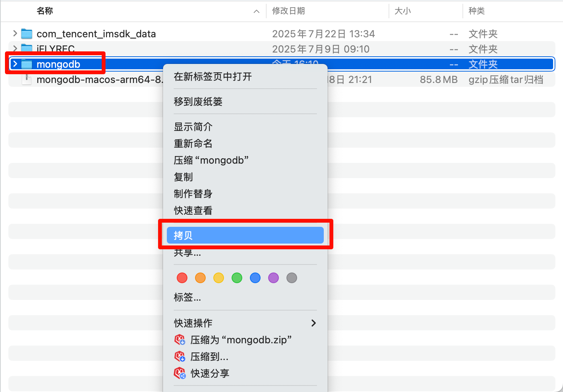Sort by the 种类 column header
This screenshot has width=563, height=392.
click(477, 11)
